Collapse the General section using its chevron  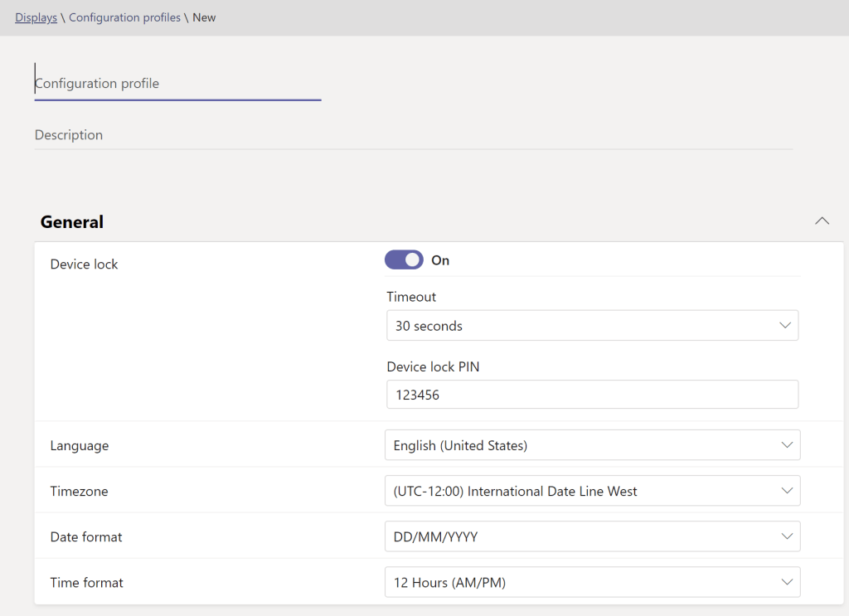(x=822, y=221)
